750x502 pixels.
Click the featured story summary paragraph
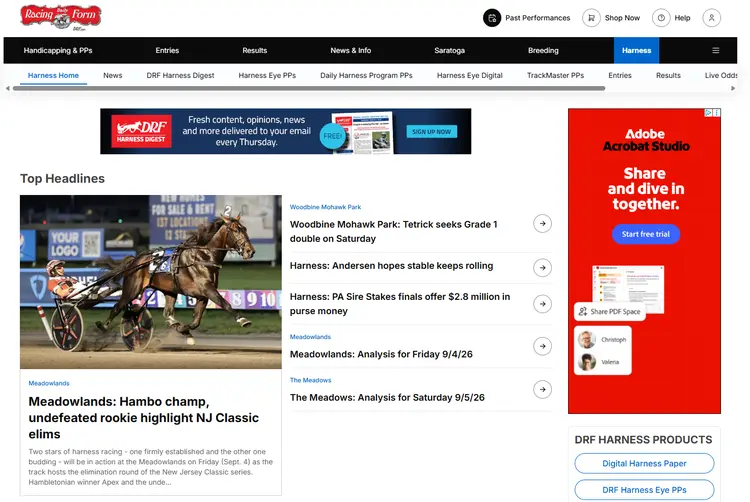pyautogui.click(x=151, y=467)
